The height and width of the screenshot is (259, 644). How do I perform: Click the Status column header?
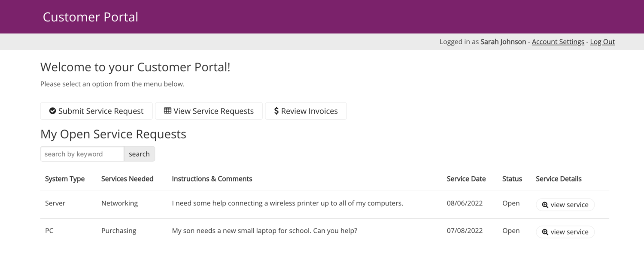coord(512,179)
